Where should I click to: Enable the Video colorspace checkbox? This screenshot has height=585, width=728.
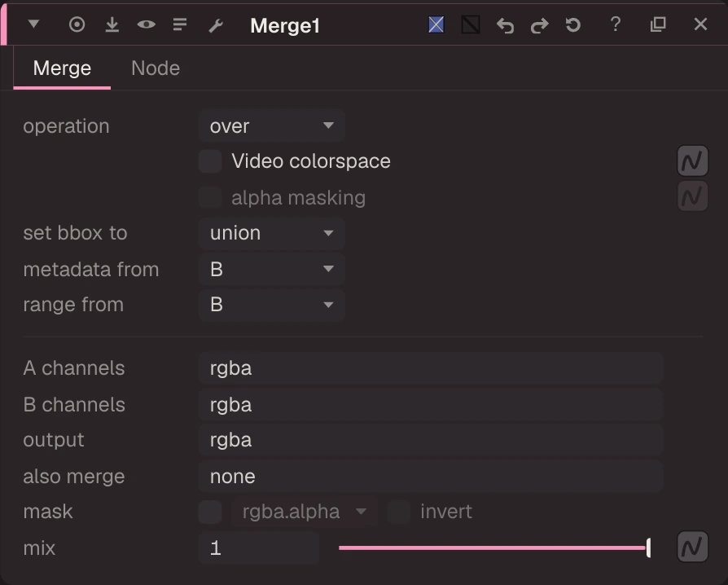pos(210,161)
